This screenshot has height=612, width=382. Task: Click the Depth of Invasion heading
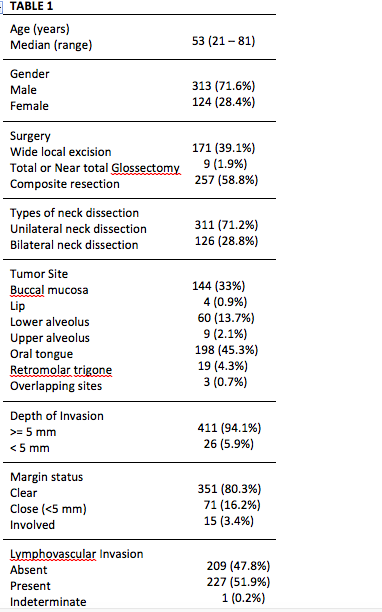(57, 416)
